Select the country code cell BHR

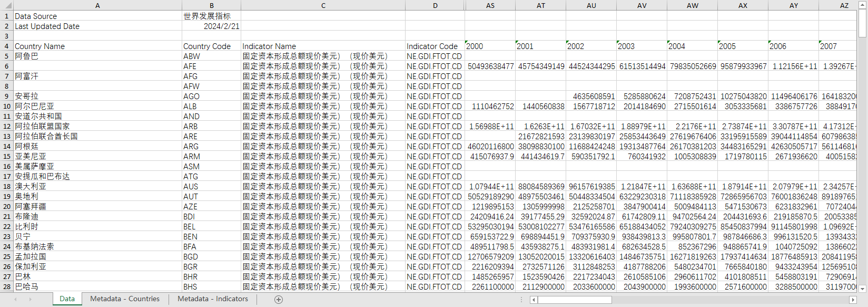(211, 276)
